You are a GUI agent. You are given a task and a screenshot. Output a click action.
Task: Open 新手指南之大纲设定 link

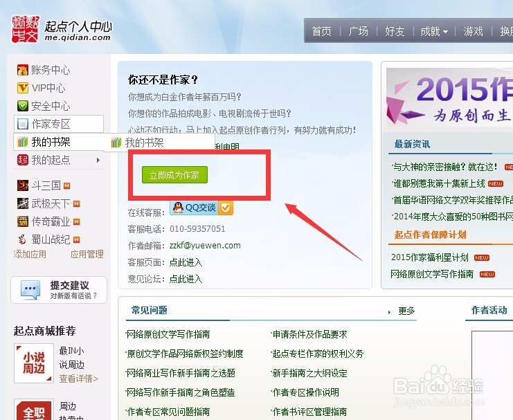309,373
